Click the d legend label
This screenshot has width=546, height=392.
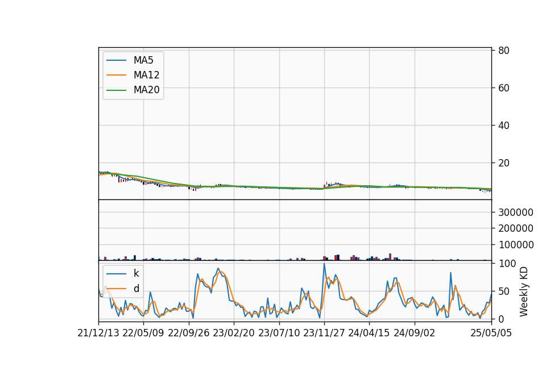pos(136,289)
